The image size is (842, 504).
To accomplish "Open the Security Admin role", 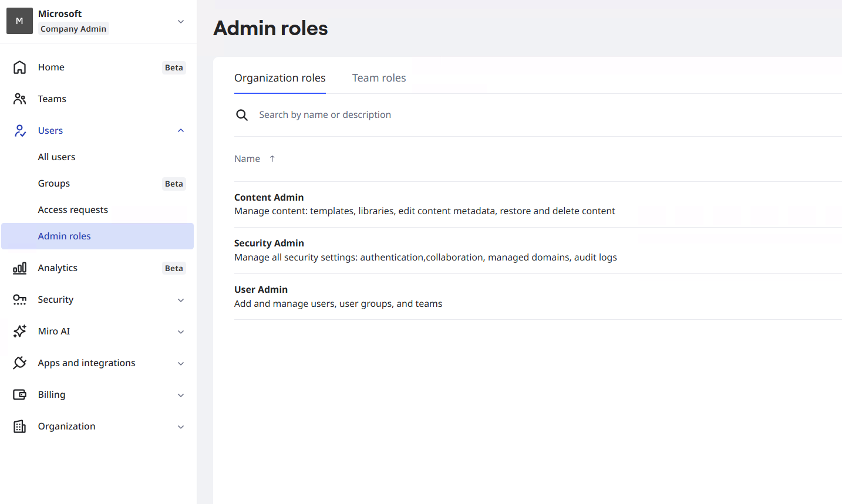I will [269, 243].
